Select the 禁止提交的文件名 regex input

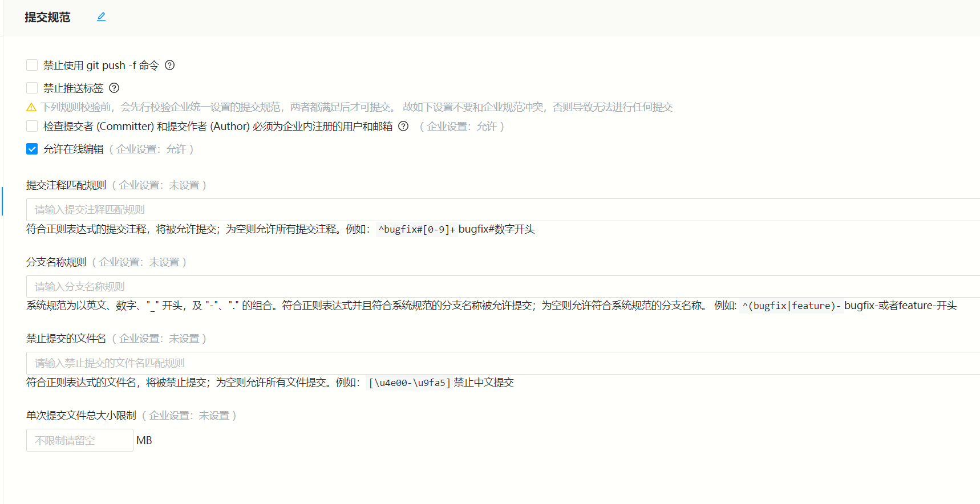click(502, 363)
